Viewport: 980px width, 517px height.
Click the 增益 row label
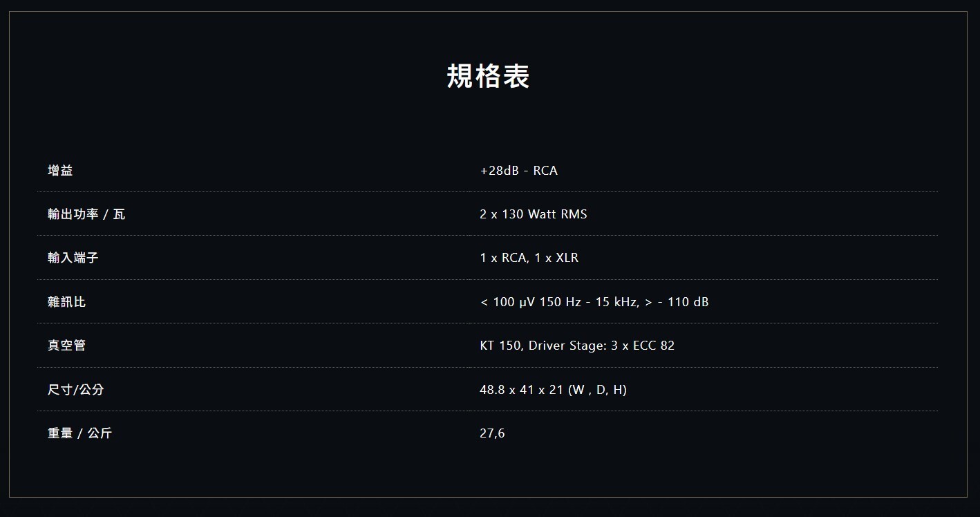click(x=60, y=170)
